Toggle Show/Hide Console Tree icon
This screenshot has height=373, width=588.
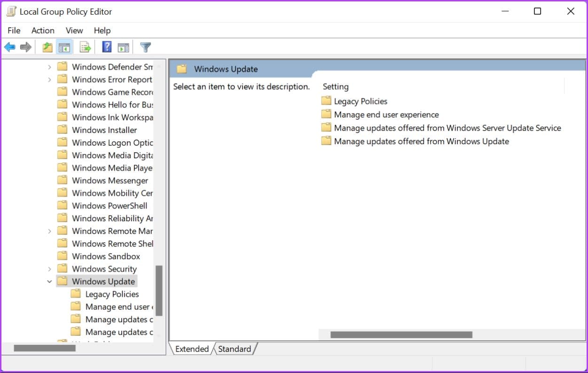(x=64, y=47)
